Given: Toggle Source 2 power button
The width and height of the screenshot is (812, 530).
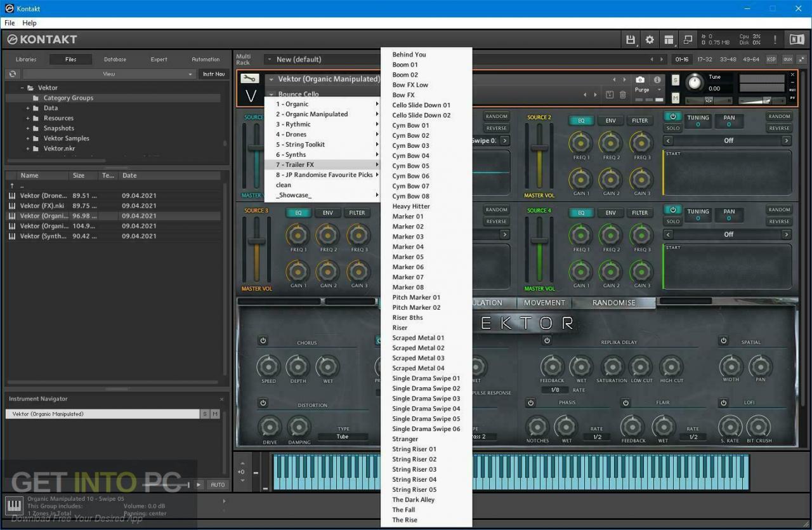Looking at the screenshot, I should point(673,117).
